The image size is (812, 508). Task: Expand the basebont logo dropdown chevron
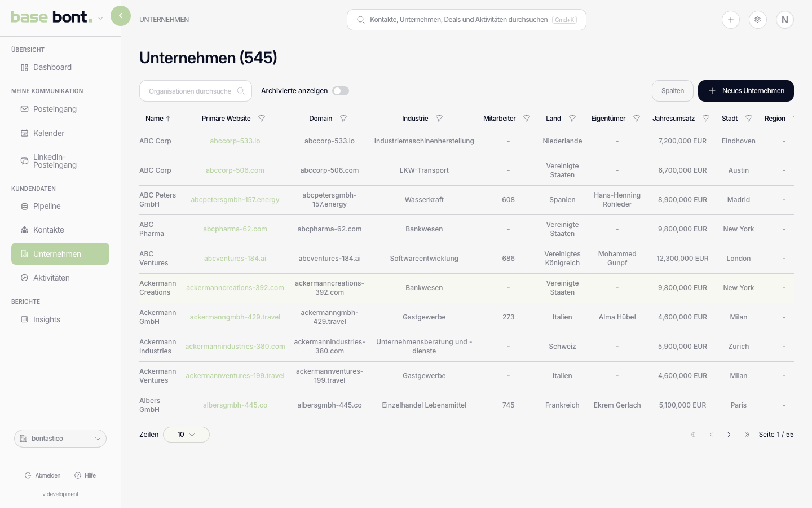(100, 19)
